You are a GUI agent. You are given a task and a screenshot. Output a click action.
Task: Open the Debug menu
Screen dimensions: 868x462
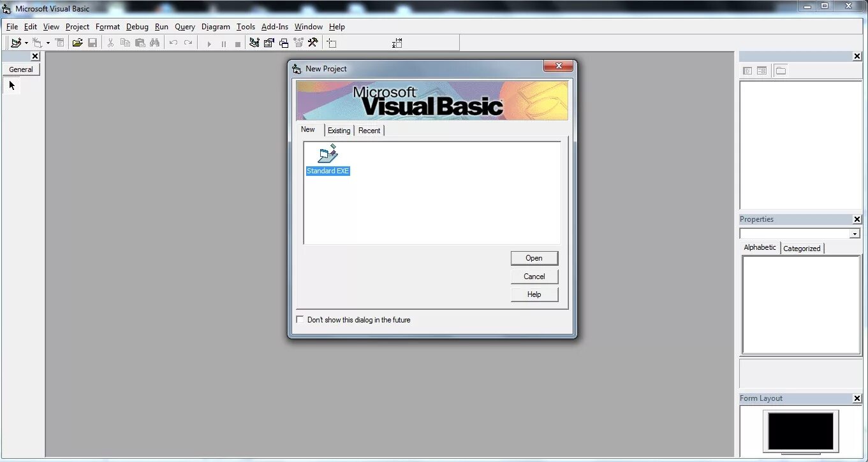[137, 27]
